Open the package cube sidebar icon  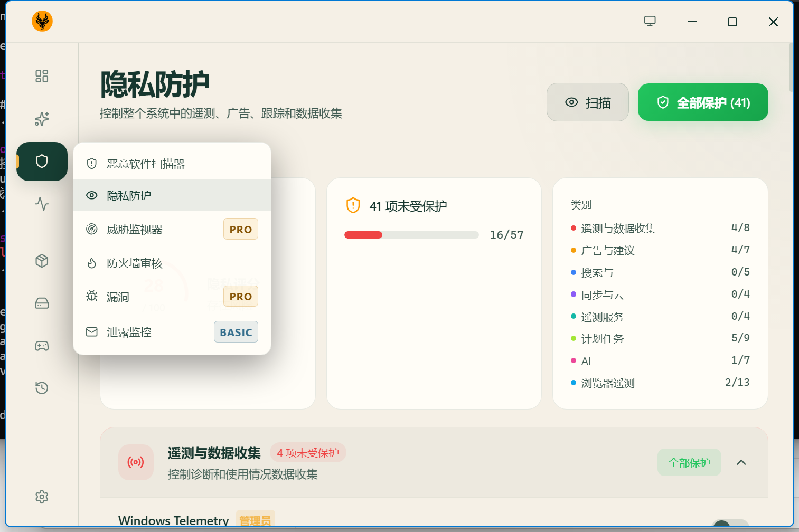[42, 261]
